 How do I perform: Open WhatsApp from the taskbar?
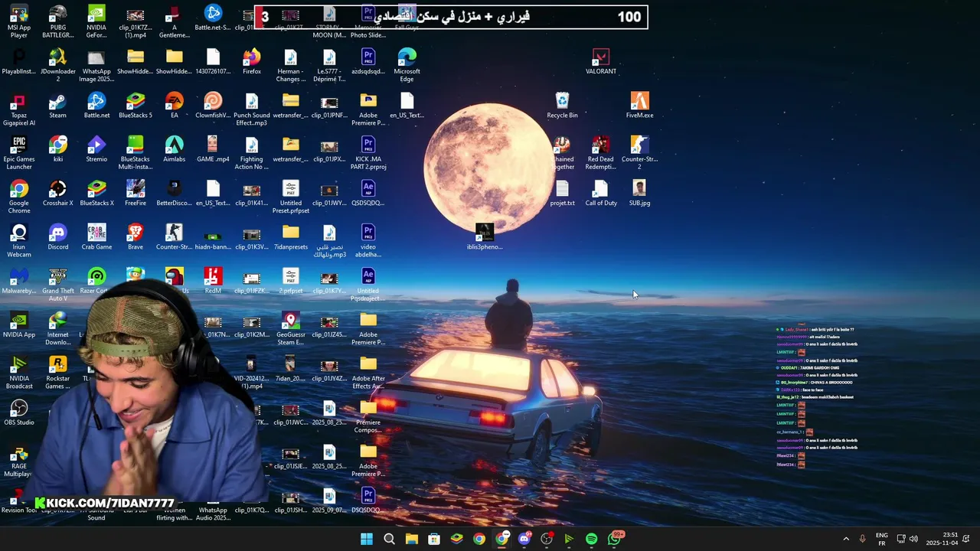(x=615, y=539)
